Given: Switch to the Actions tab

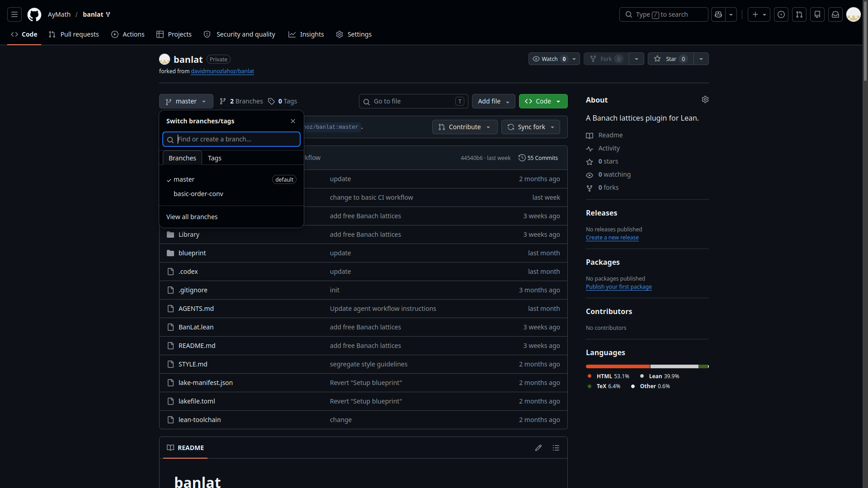Looking at the screenshot, I should 128,34.
